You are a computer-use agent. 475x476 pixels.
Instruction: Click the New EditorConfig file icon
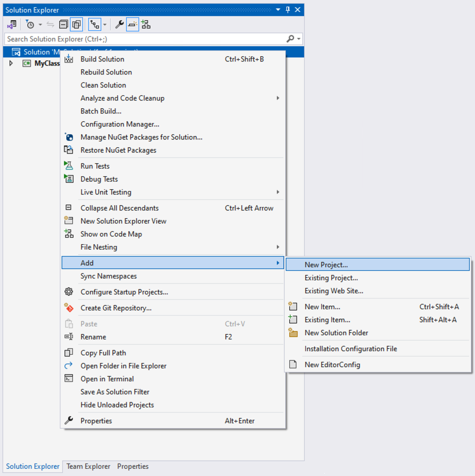[x=293, y=364]
